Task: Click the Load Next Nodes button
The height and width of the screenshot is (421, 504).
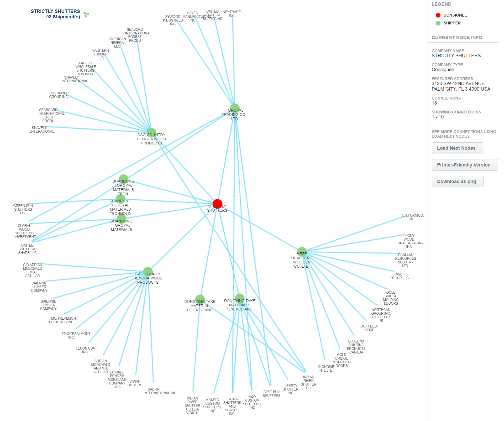Action: tap(457, 148)
